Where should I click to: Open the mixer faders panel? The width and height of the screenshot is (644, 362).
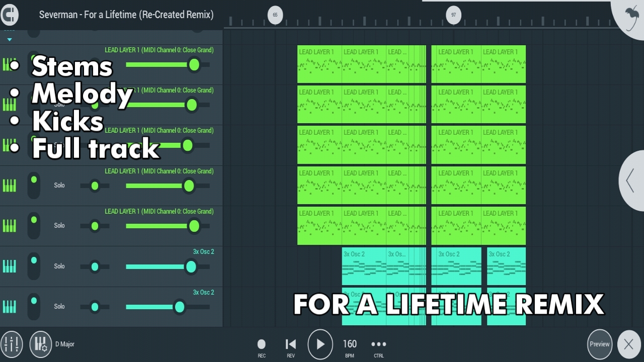[11, 344]
